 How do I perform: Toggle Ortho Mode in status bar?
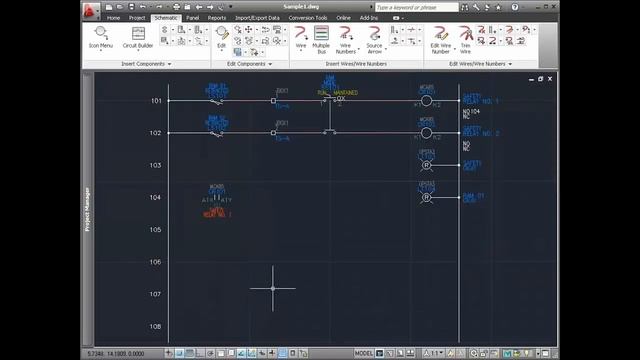pos(200,353)
